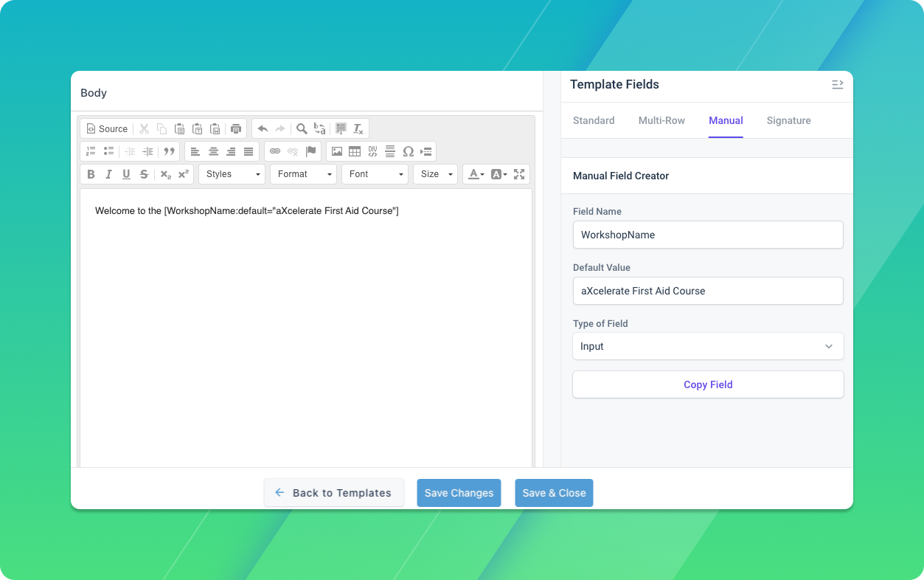This screenshot has width=924, height=580.
Task: Maximize the editor
Action: click(x=519, y=174)
